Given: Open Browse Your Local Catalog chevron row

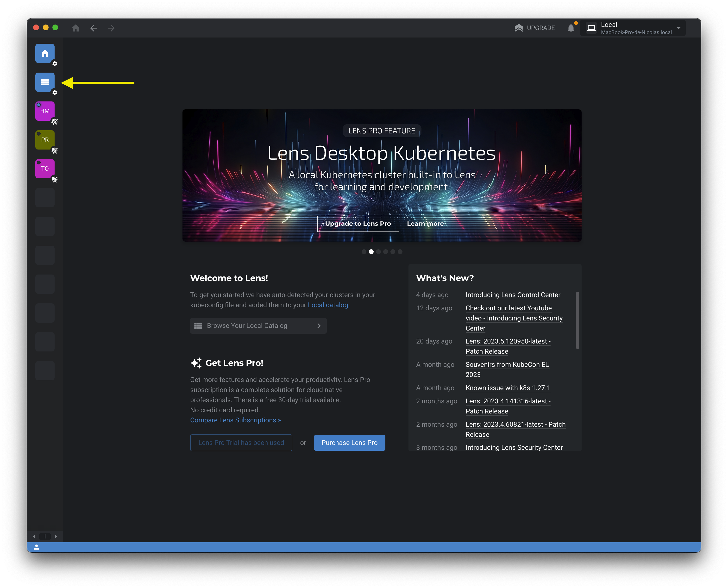Looking at the screenshot, I should click(258, 325).
